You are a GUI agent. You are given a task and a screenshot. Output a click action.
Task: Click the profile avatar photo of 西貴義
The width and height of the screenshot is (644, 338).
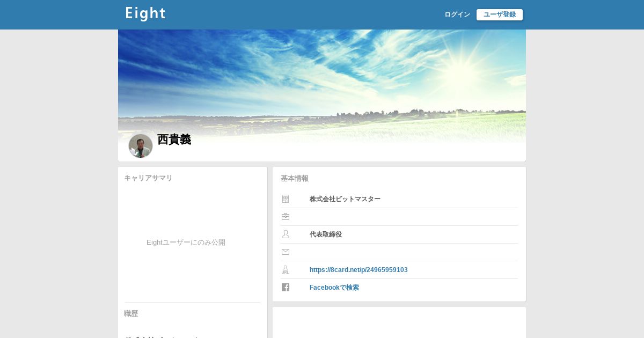click(x=141, y=146)
